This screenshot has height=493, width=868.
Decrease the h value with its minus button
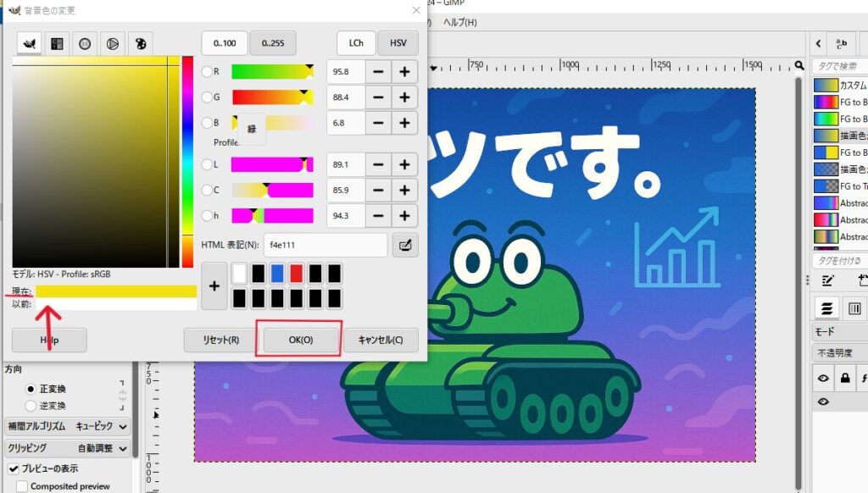[x=378, y=216]
